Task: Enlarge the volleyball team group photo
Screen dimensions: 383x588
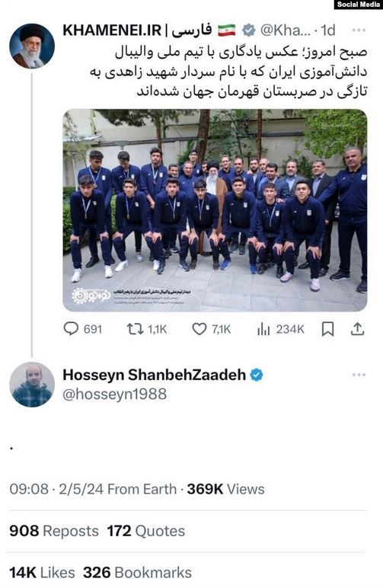Action: [215, 210]
